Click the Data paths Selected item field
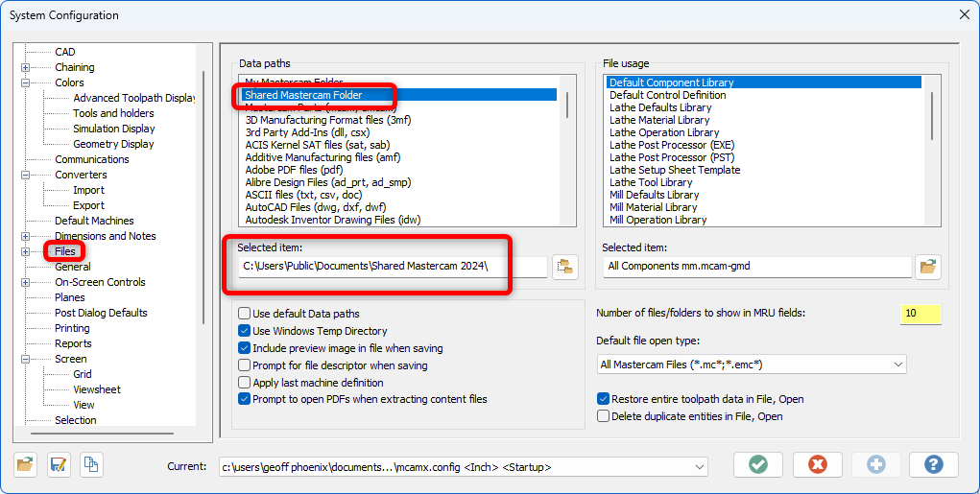This screenshot has height=494, width=980. [392, 266]
